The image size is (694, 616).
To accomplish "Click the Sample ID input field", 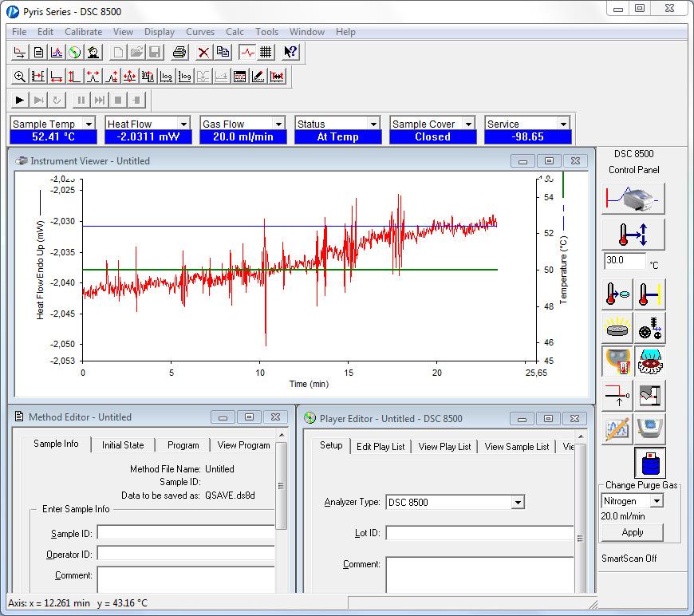I will pos(186,533).
